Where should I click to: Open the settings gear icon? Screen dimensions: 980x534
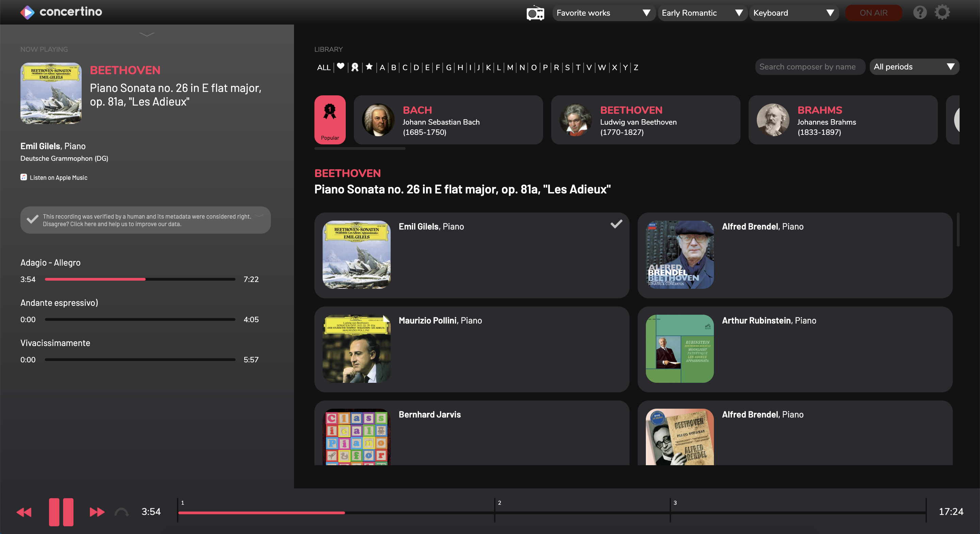point(942,12)
